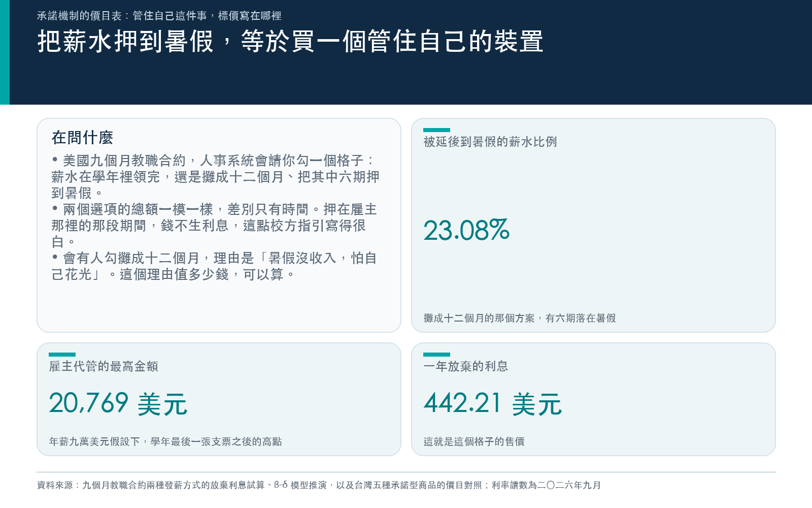
Task: Select the bullet starting 兩個選項的總額一模一樣
Action: point(214,226)
